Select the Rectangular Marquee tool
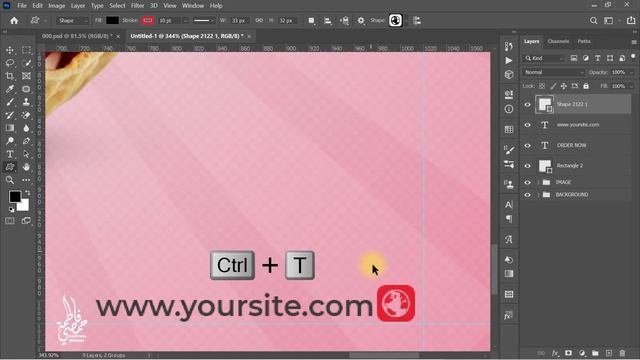The image size is (640, 360). point(26,50)
